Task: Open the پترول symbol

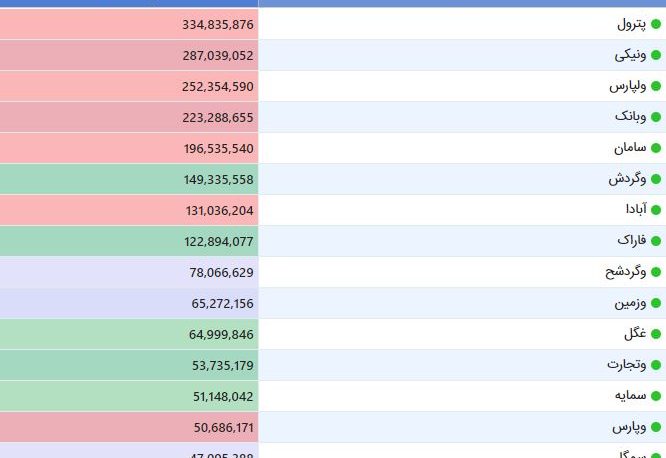Action: point(632,24)
